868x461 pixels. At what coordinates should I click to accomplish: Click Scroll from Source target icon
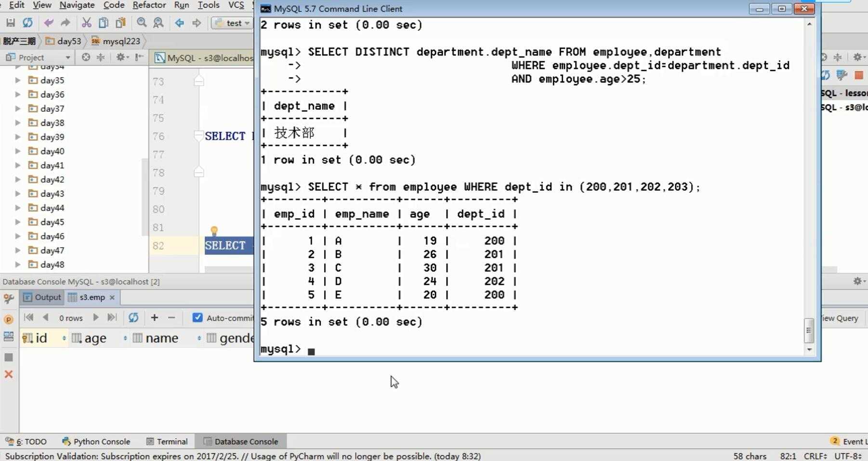86,57
